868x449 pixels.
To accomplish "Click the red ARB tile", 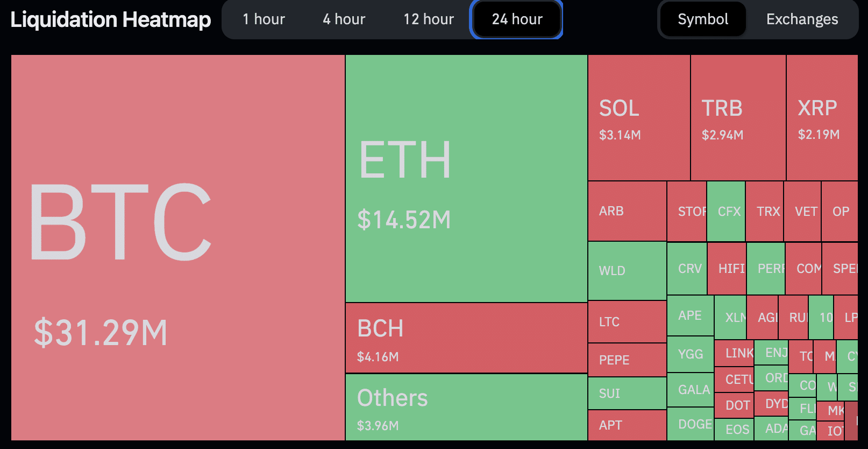I will pos(627,211).
